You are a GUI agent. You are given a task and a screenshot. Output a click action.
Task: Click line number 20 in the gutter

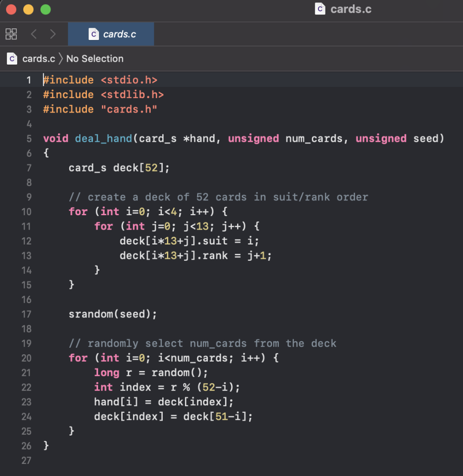[26, 358]
